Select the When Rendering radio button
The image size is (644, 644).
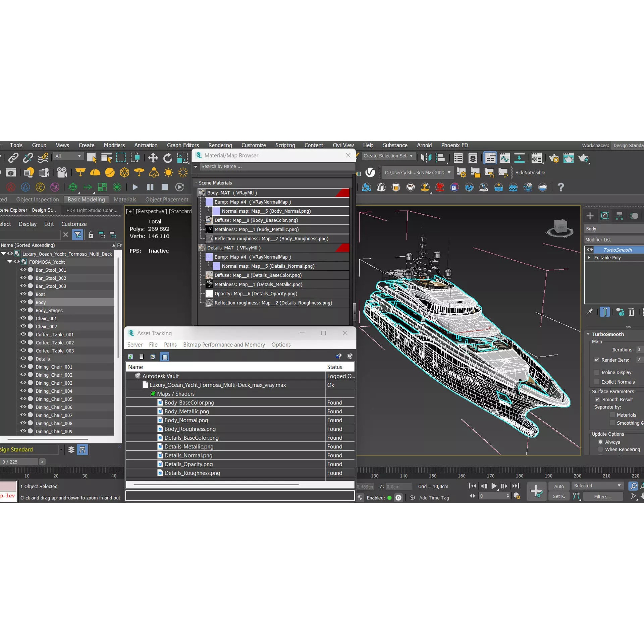601,449
